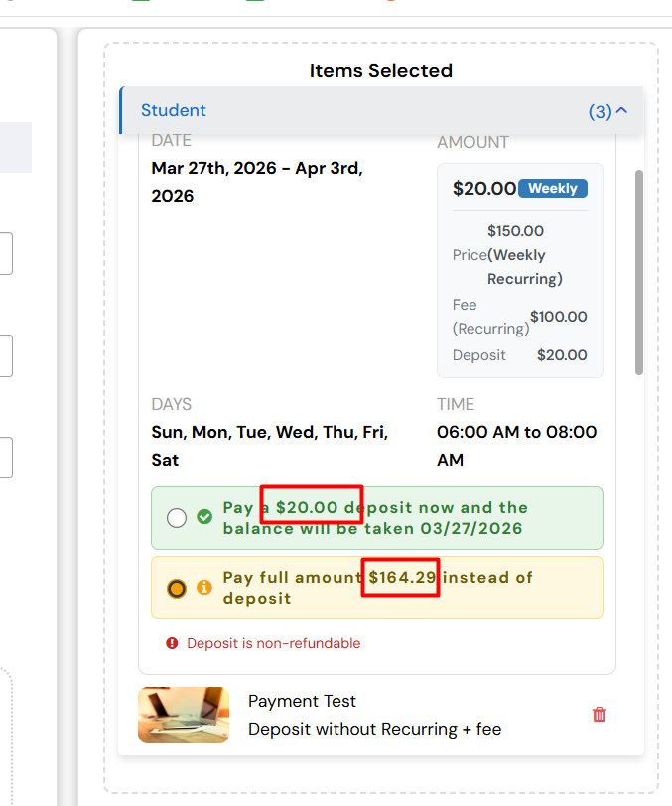672x806 pixels.
Task: Click the orange info icon beside full amount
Action: click(204, 588)
